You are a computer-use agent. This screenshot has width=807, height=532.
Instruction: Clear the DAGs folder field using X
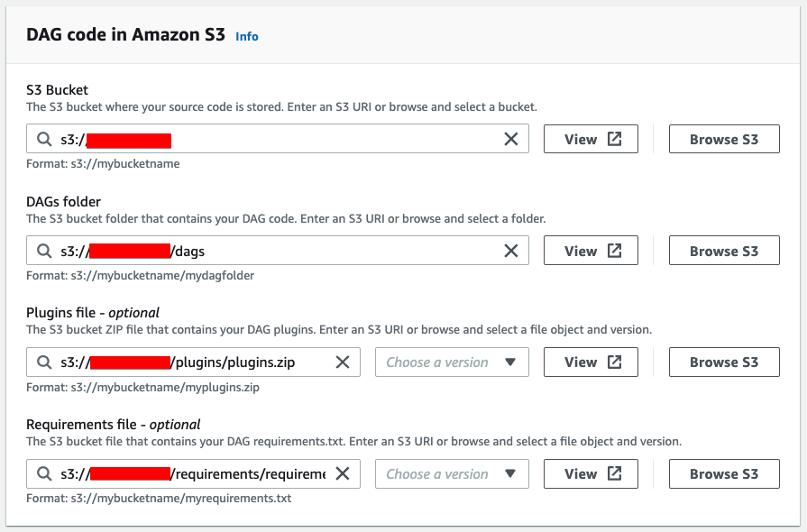[510, 251]
